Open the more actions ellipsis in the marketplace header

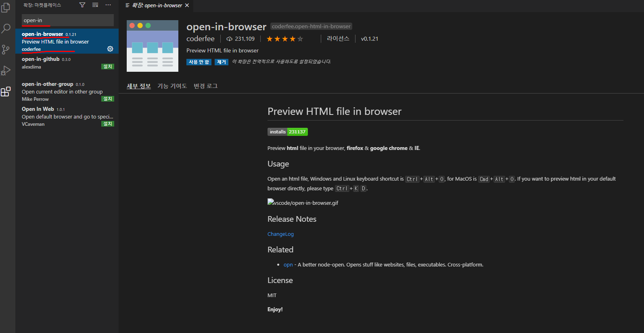click(x=108, y=5)
